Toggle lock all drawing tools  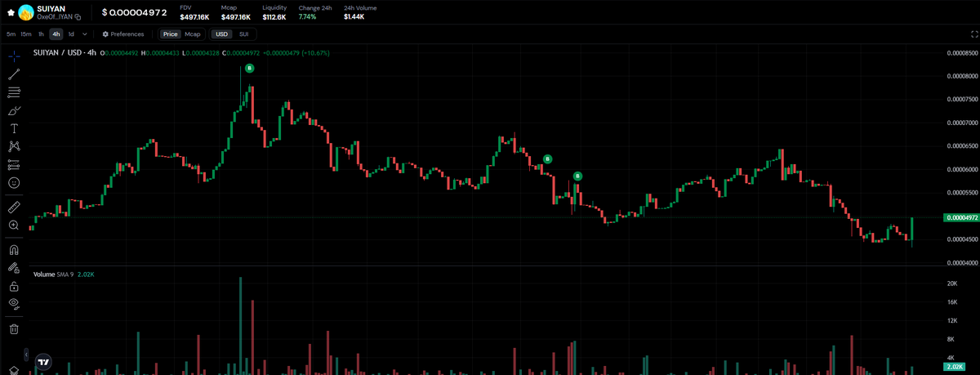[x=14, y=286]
